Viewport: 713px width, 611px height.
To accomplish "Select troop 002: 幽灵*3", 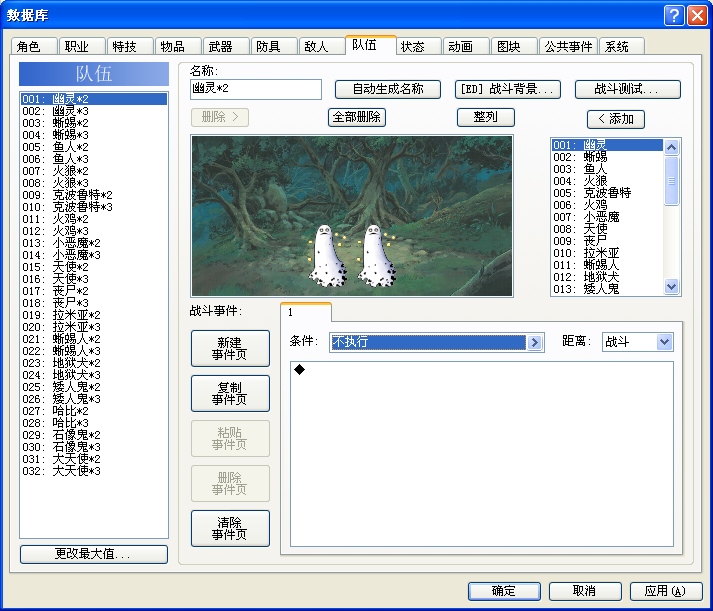I will [94, 111].
